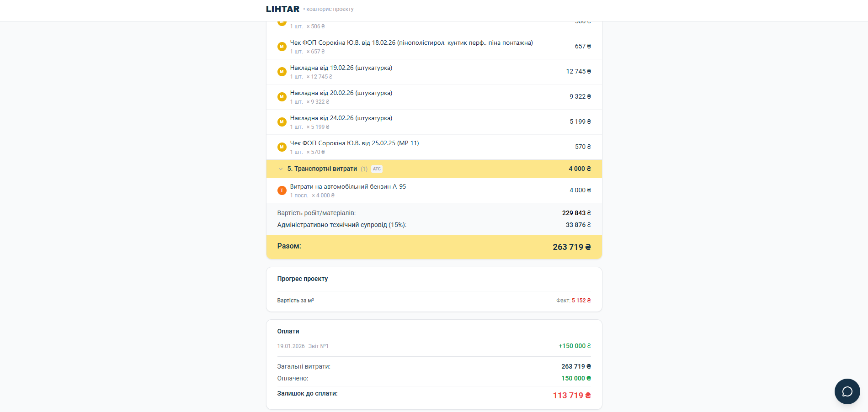Collapse the Транспортні витрати section

(280, 169)
